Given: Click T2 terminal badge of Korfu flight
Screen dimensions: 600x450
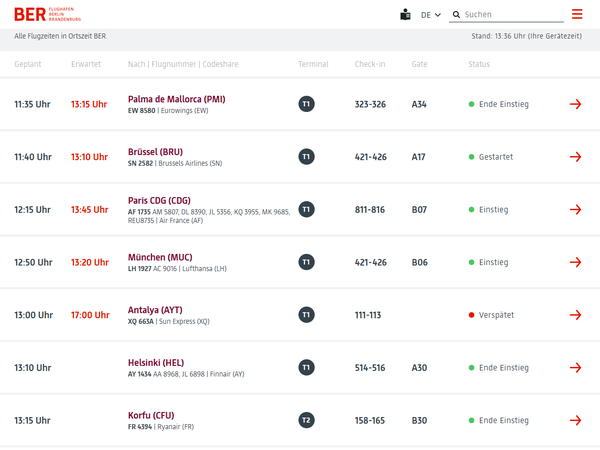Looking at the screenshot, I should point(307,421).
